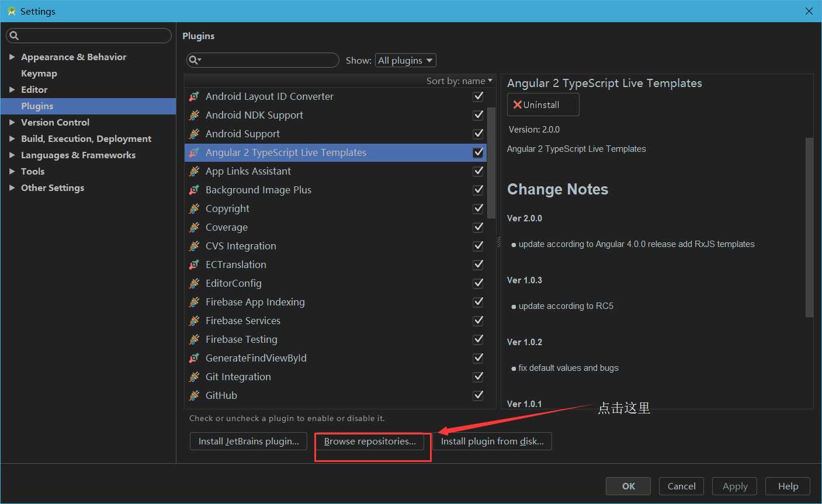Open the Show All plugins dropdown
The width and height of the screenshot is (822, 504).
coord(405,60)
